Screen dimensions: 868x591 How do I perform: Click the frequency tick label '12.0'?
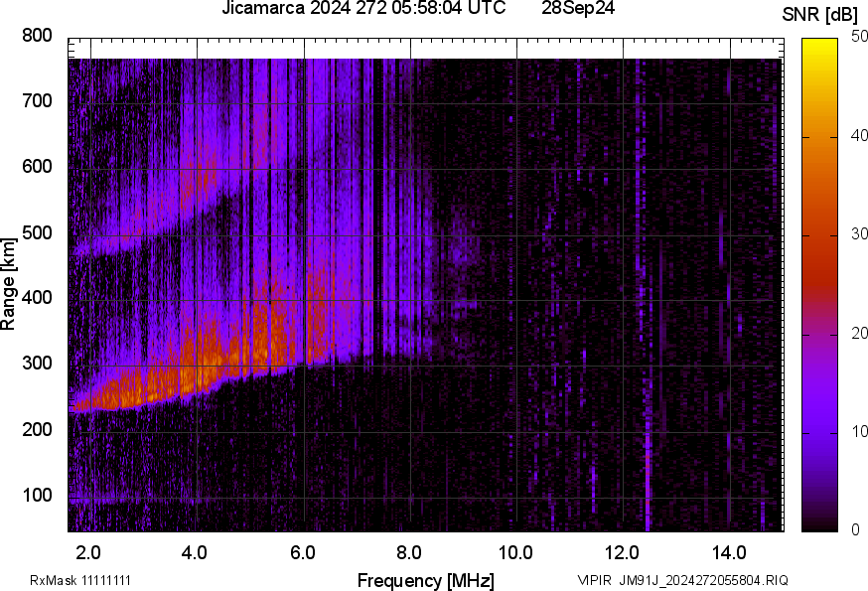click(622, 553)
